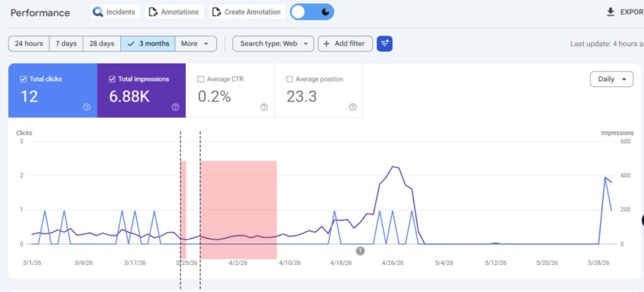Open help icon on Total clicks card
This screenshot has height=292, width=644.
[87, 107]
